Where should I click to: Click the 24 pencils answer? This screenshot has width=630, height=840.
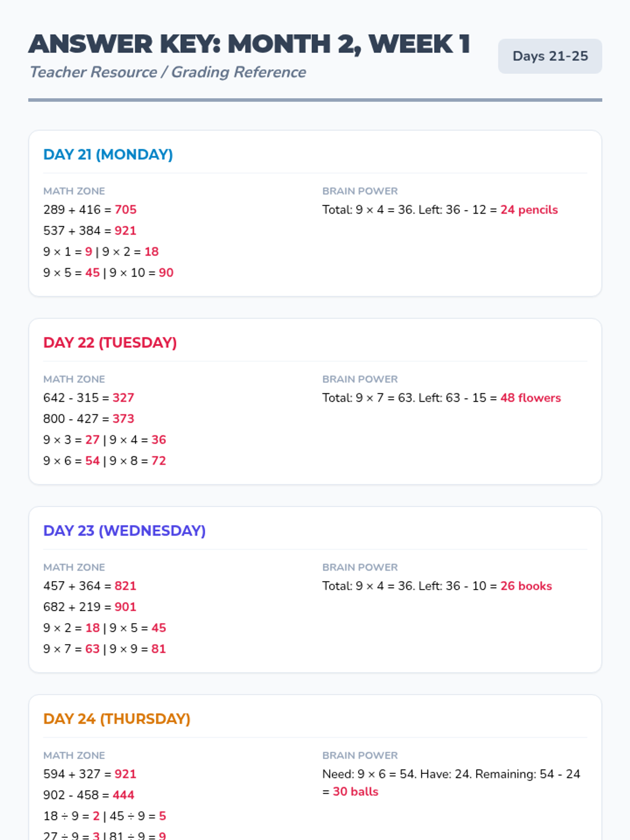point(529,209)
